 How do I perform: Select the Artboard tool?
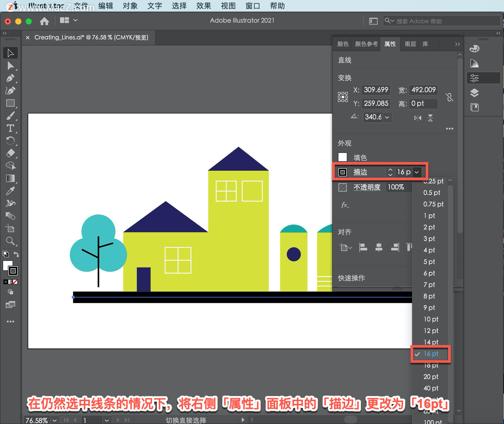coord(10,229)
